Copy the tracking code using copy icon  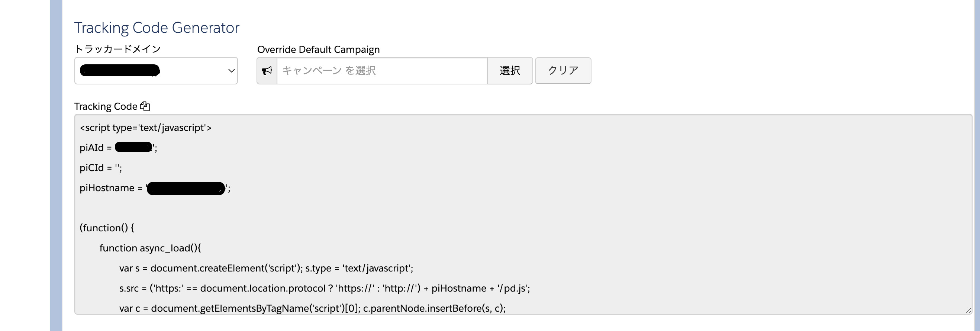point(145,106)
